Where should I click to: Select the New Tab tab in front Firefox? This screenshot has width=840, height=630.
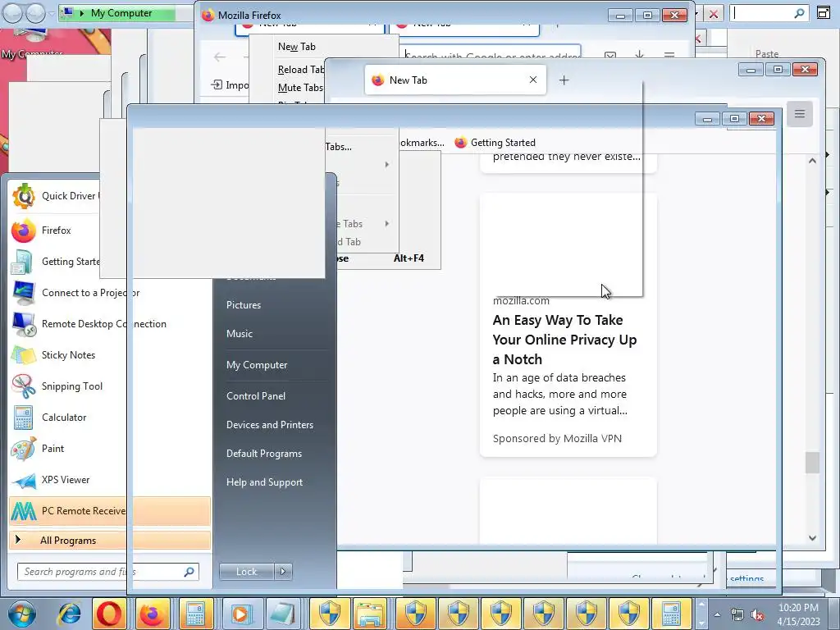(455, 80)
